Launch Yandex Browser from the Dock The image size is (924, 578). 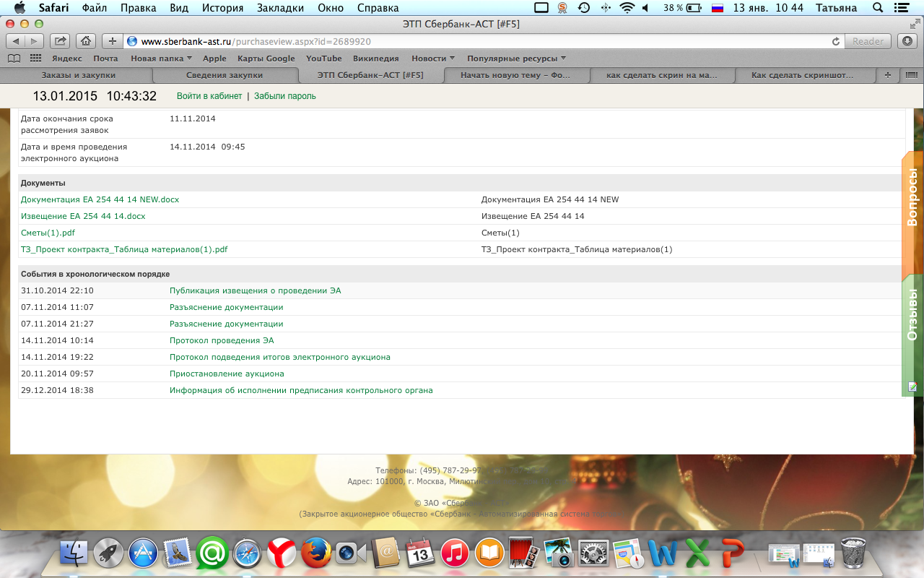[282, 554]
